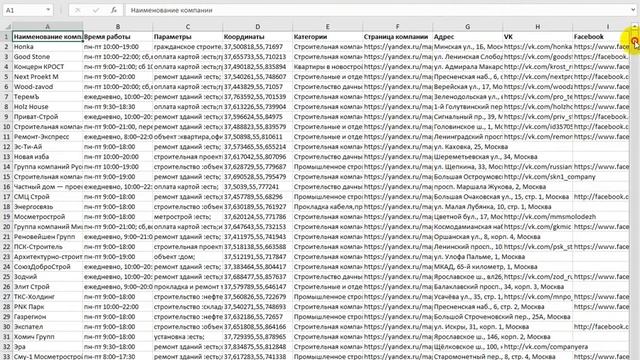Image resolution: width=640 pixels, height=360 pixels.
Task: Select the 'Facebook' header cell
Action: pos(601,37)
